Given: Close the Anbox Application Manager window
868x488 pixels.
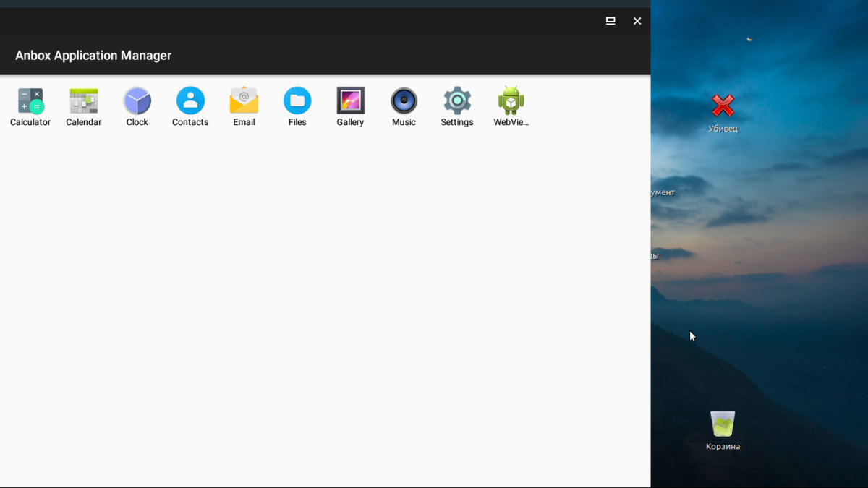Looking at the screenshot, I should [637, 21].
